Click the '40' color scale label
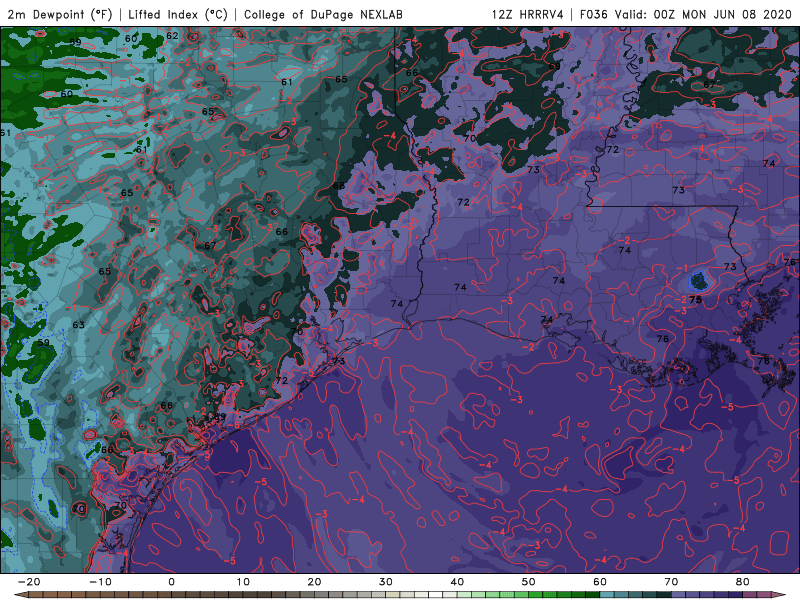The width and height of the screenshot is (800, 600). [x=457, y=582]
